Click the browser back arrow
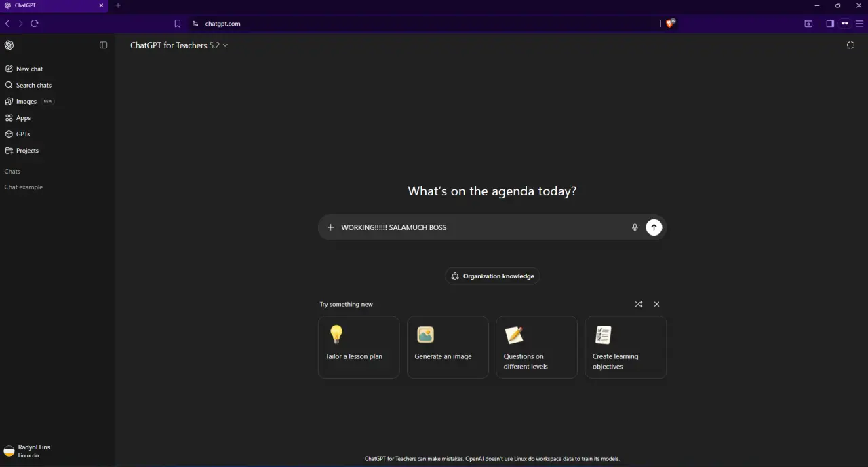The width and height of the screenshot is (868, 467). pos(7,23)
